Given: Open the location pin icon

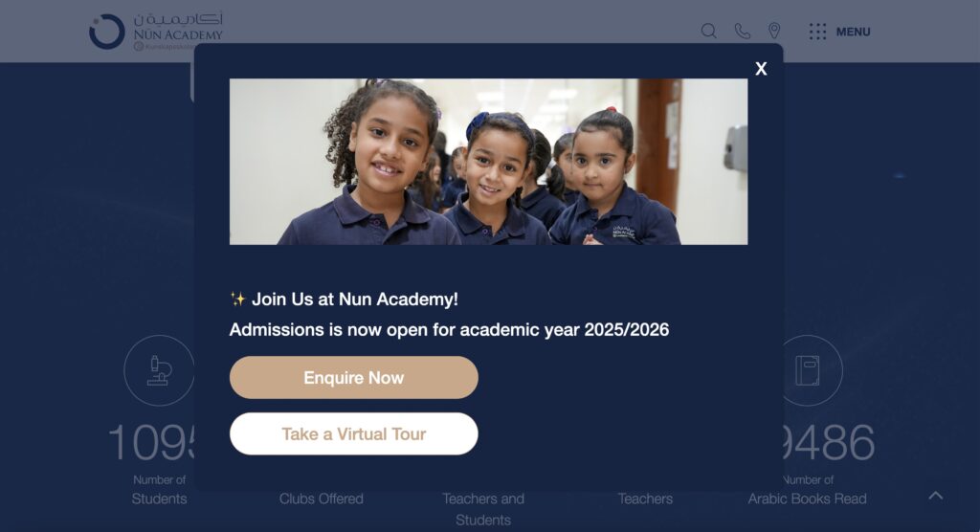Looking at the screenshot, I should tap(773, 32).
